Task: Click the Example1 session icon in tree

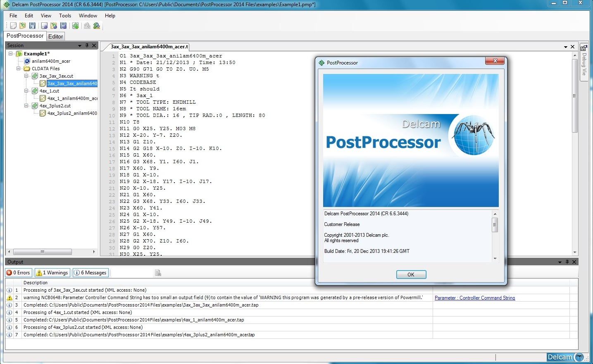Action: [19, 54]
